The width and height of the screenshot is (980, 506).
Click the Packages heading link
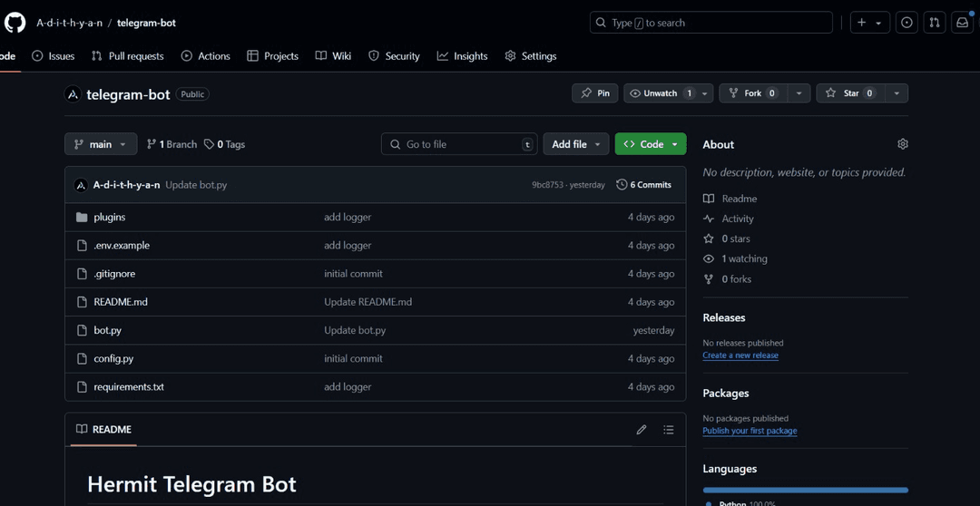726,393
